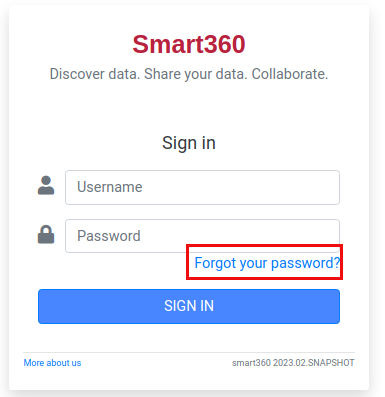Viewport: 385px width, 397px height.
Task: Open the Forgot your password link
Action: pyautogui.click(x=267, y=263)
